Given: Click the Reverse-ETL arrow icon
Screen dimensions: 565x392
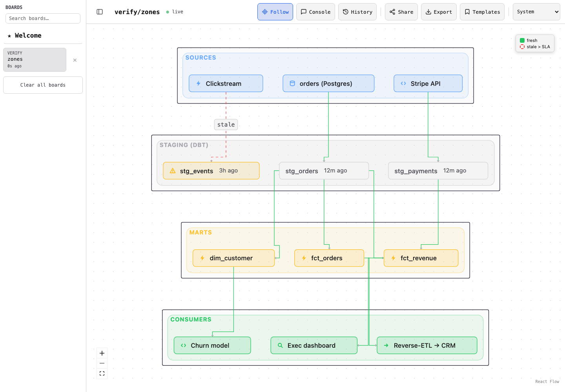Looking at the screenshot, I should 386,345.
